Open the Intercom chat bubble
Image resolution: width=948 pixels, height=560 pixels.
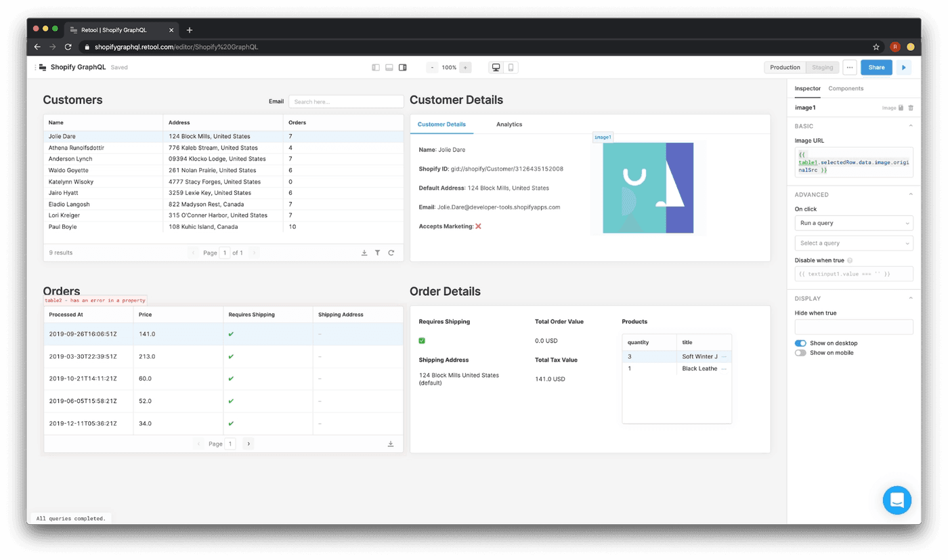coord(897,500)
